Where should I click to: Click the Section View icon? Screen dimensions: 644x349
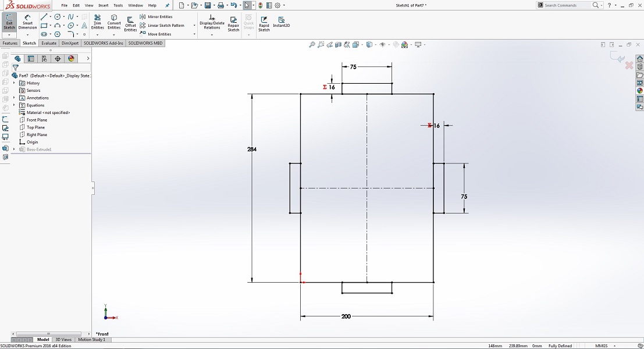click(339, 44)
